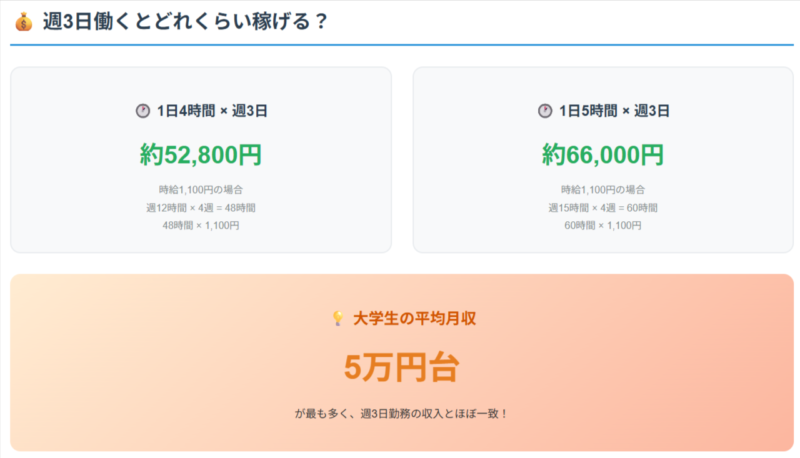The image size is (800, 458).
Task: Click the light bulb icon near 大学生の平均月収
Action: coord(338,318)
